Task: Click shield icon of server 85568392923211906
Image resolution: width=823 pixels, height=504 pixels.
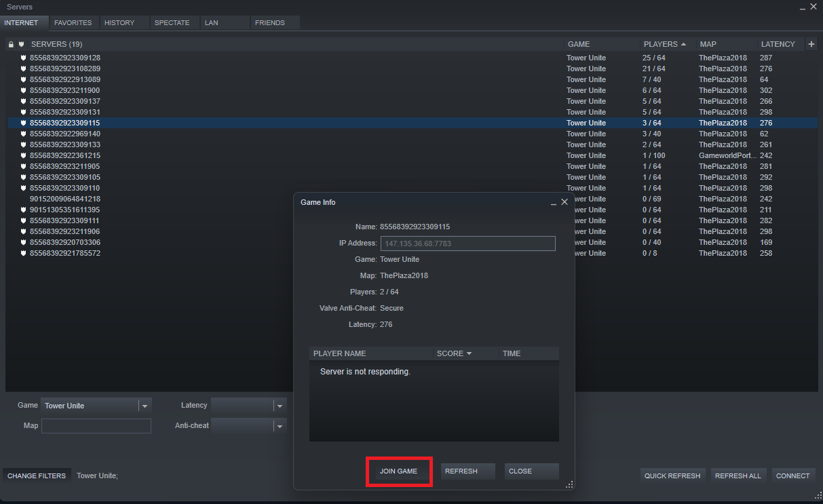Action: [x=24, y=231]
